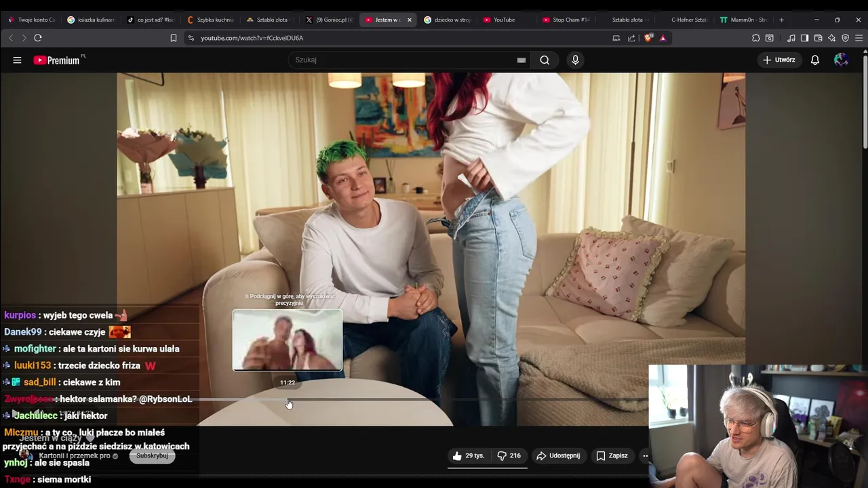Go to YouTube Premium home logo

[57, 60]
